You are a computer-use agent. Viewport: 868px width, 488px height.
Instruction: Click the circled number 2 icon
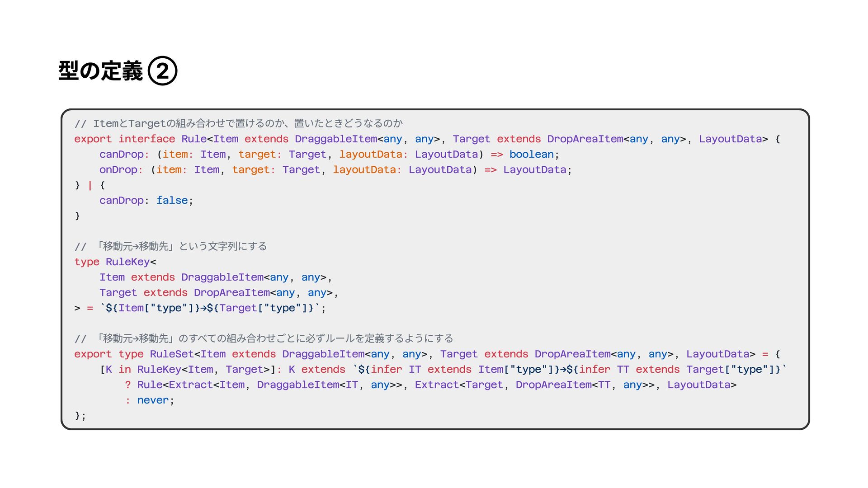point(163,71)
